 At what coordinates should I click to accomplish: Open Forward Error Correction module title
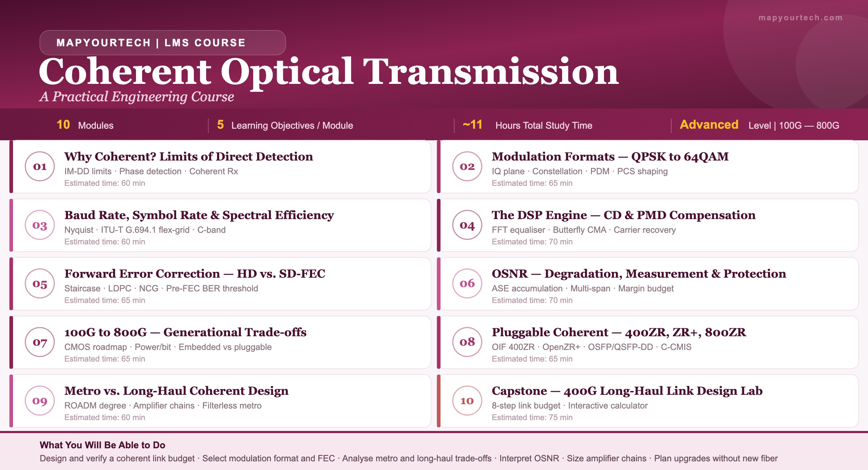195,274
